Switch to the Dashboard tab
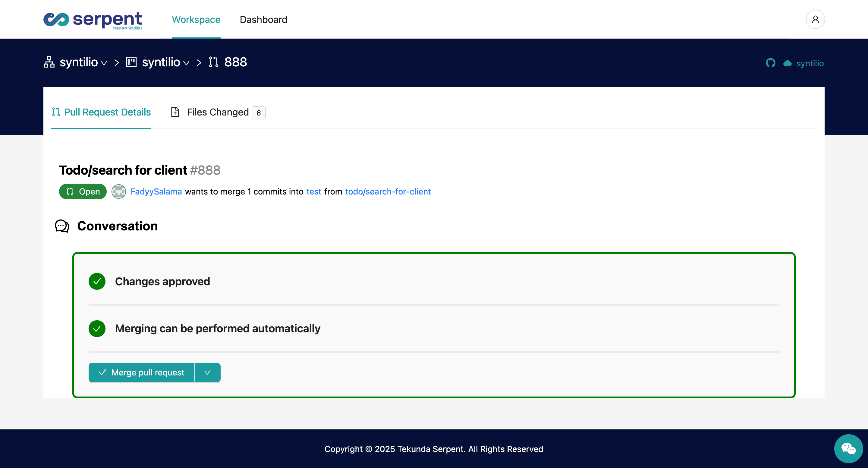The height and width of the screenshot is (468, 868). pos(263,20)
